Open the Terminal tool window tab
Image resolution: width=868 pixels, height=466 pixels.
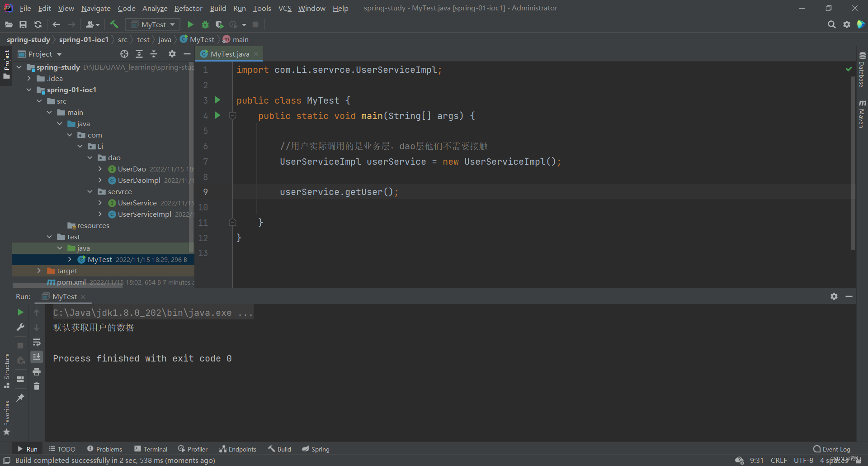tap(151, 449)
